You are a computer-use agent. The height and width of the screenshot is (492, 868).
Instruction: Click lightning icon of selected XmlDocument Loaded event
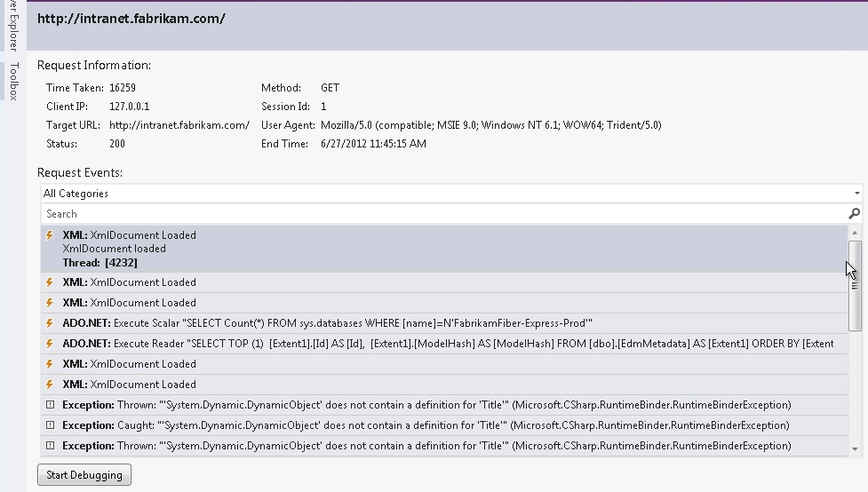50,235
